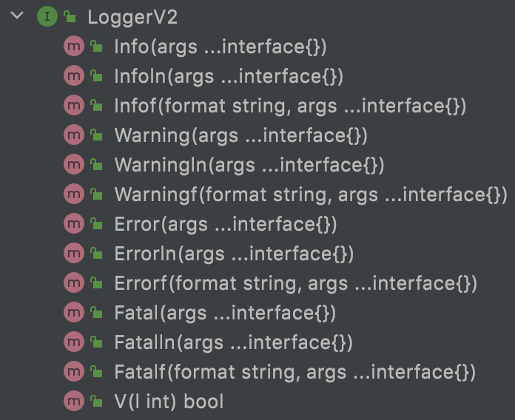
Task: Select the Warningf(format string...) entry
Action: (x=310, y=194)
